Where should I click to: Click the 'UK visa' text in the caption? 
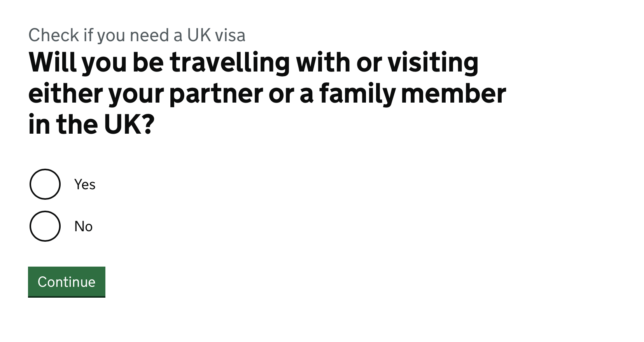click(x=216, y=35)
